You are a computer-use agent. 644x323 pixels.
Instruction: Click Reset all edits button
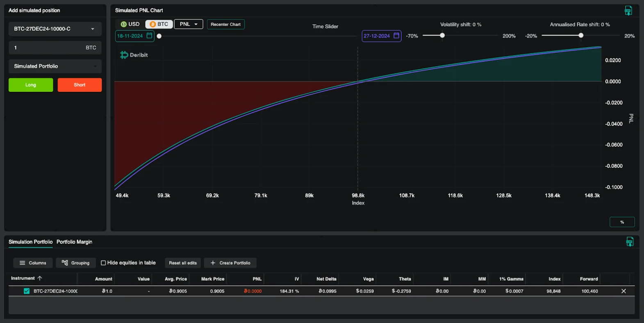183,263
